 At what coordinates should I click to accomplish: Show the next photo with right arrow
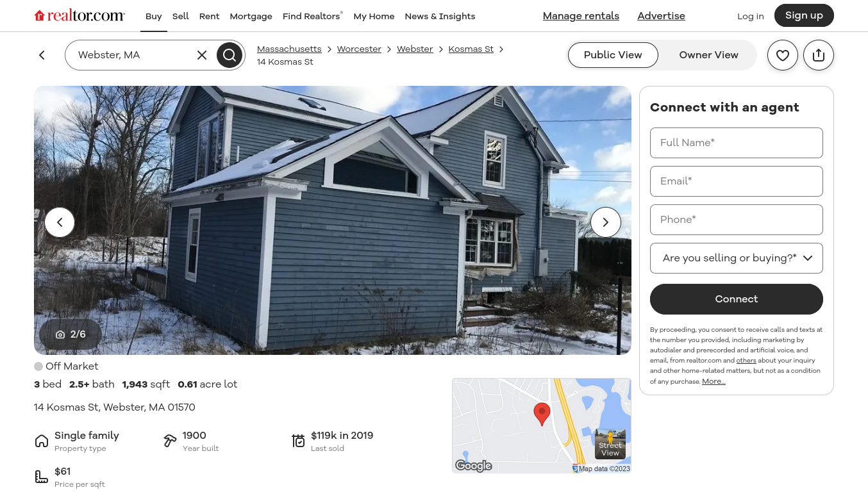606,222
